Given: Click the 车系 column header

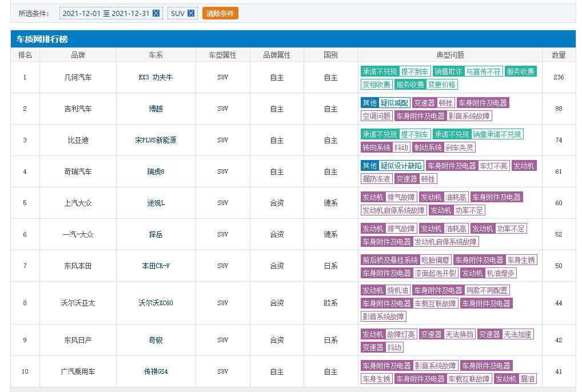Looking at the screenshot, I should point(156,55).
